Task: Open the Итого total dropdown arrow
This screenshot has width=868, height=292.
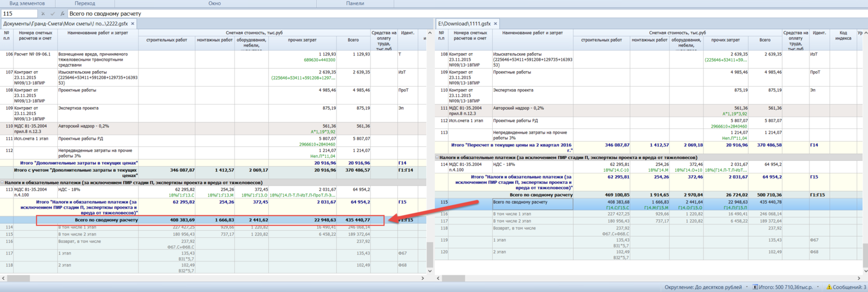Action: tap(819, 287)
